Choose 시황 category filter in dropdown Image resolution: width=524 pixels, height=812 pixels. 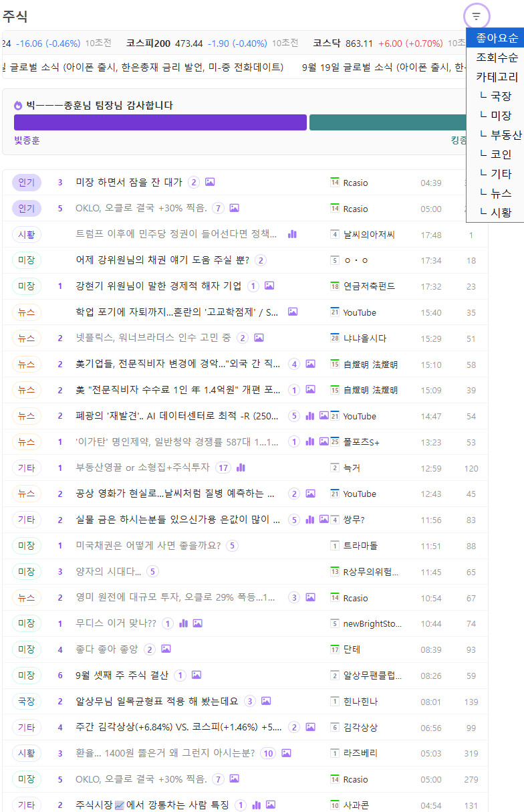pyautogui.click(x=495, y=213)
